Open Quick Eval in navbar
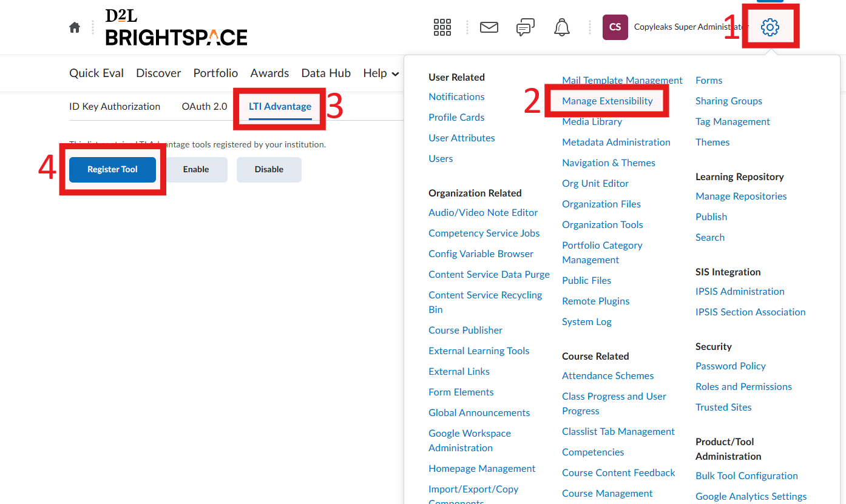 click(x=96, y=73)
